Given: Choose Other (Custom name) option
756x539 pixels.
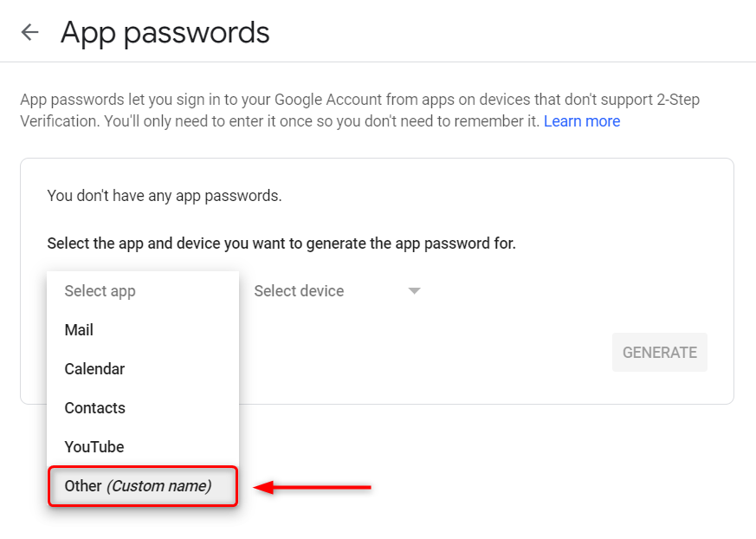Looking at the screenshot, I should [143, 486].
